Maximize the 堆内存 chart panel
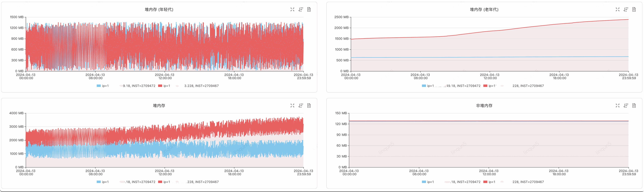This screenshot has width=644, height=192. coord(292,106)
